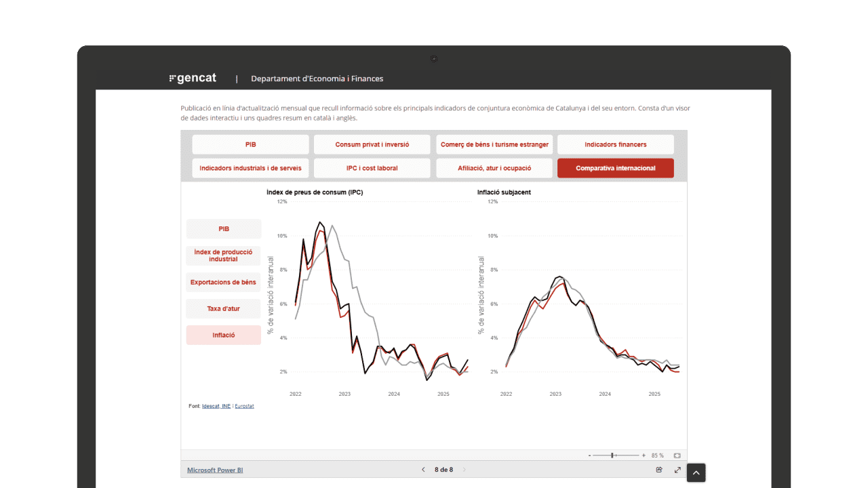Click the next page arrow
The height and width of the screenshot is (488, 868).
pos(465,470)
